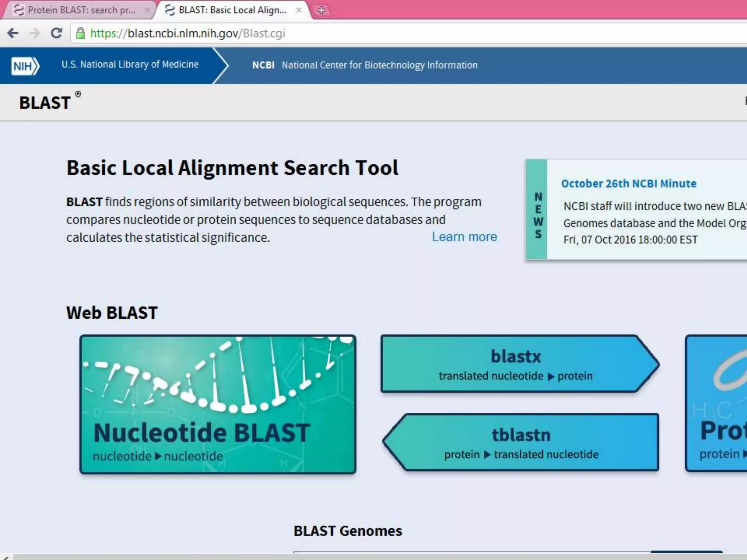Close the Protein BLAST tab
Viewport: 747px width, 560px height.
[147, 10]
